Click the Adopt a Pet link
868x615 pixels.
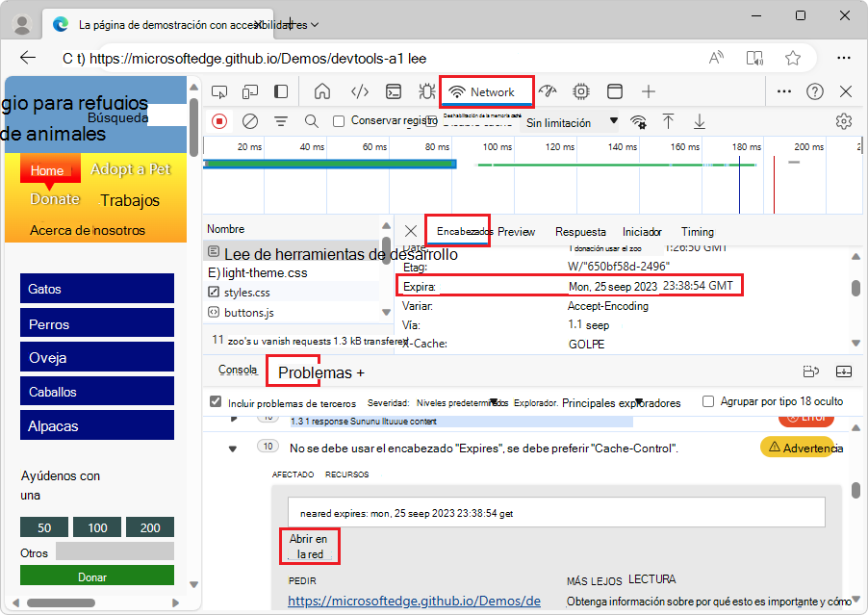coord(131,168)
